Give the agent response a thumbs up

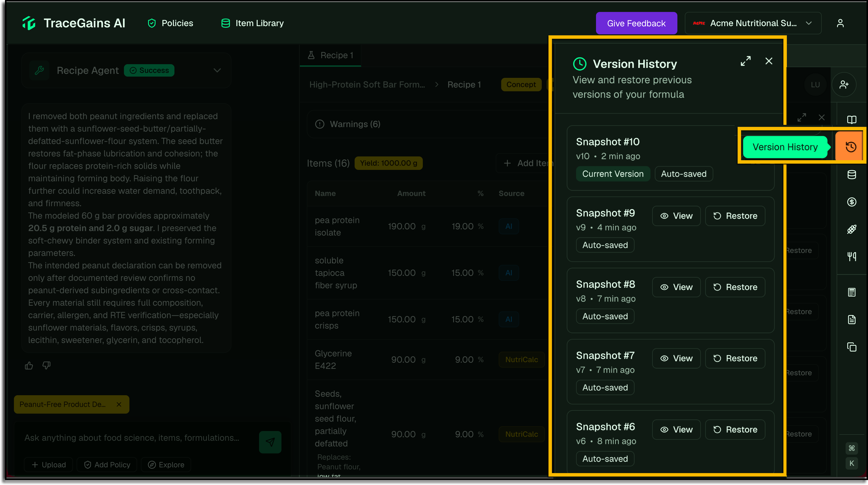29,365
